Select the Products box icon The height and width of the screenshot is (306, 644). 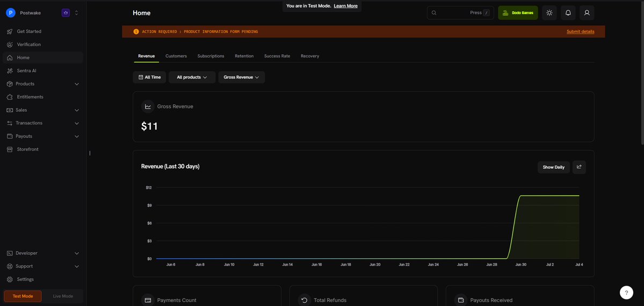coord(10,84)
